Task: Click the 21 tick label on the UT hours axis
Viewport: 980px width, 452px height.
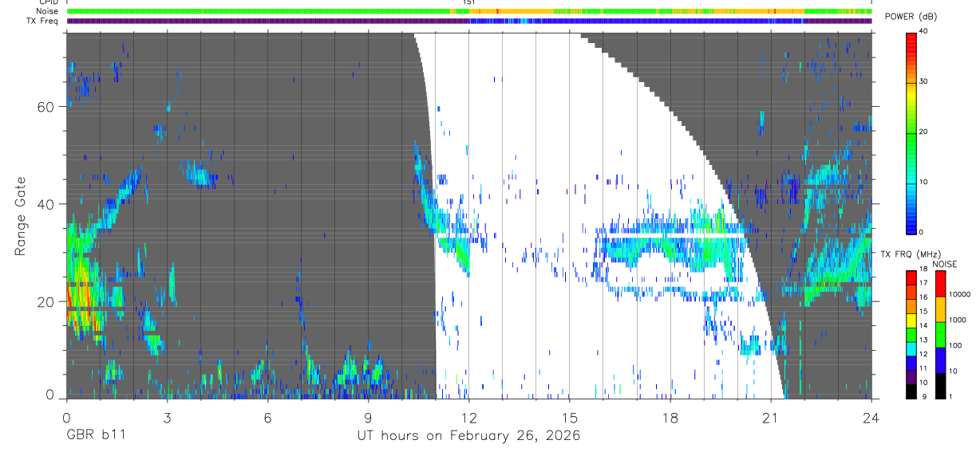Action: pos(771,416)
